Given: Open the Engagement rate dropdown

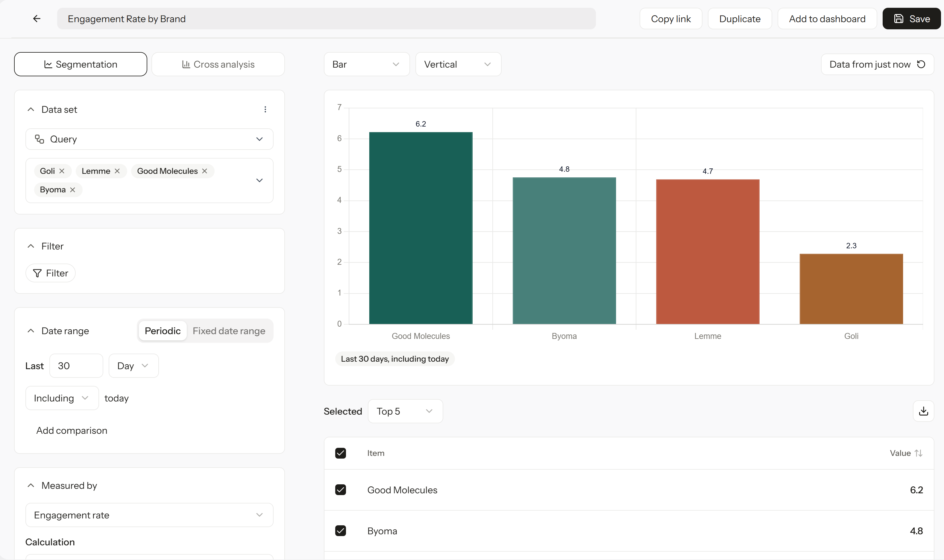Looking at the screenshot, I should point(149,515).
